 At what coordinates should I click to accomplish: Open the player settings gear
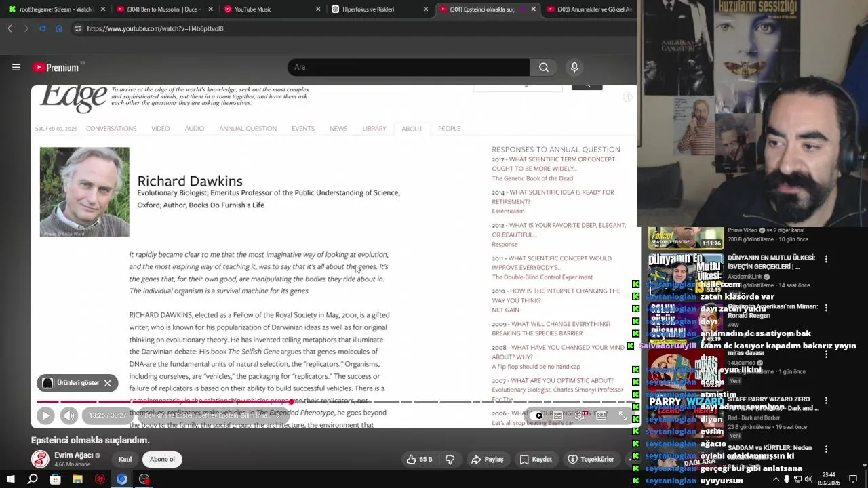[x=580, y=415]
